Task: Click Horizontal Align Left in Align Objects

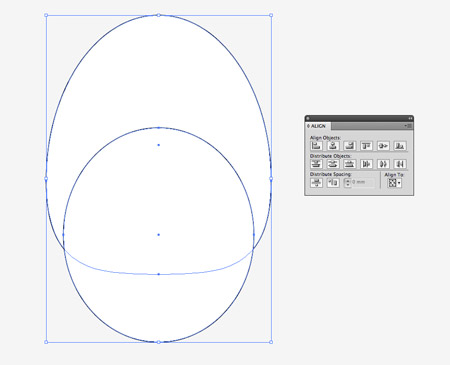Action: [316, 146]
